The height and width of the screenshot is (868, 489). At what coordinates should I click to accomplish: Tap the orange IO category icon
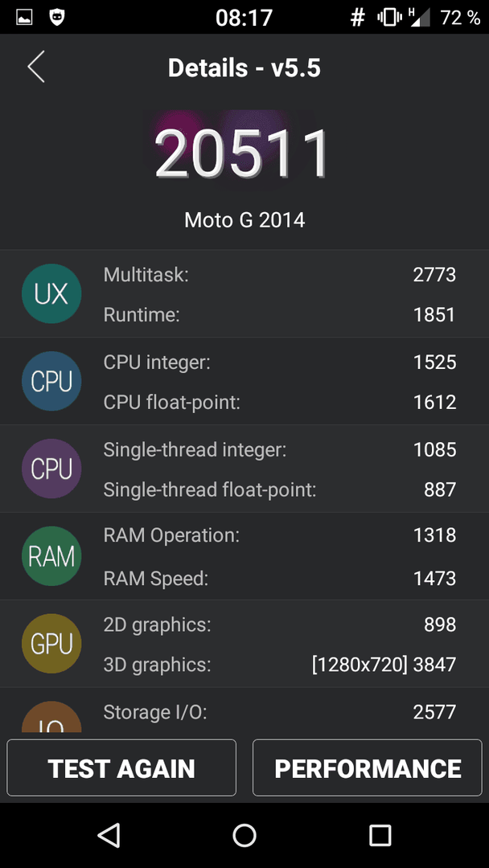point(51,717)
